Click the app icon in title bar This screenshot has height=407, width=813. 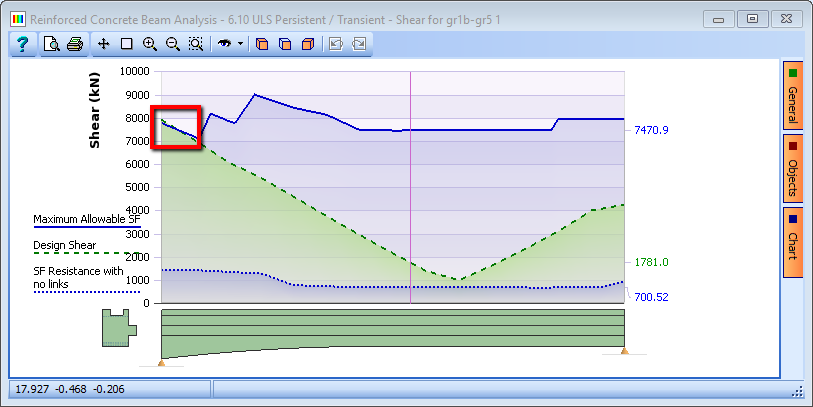tap(18, 20)
